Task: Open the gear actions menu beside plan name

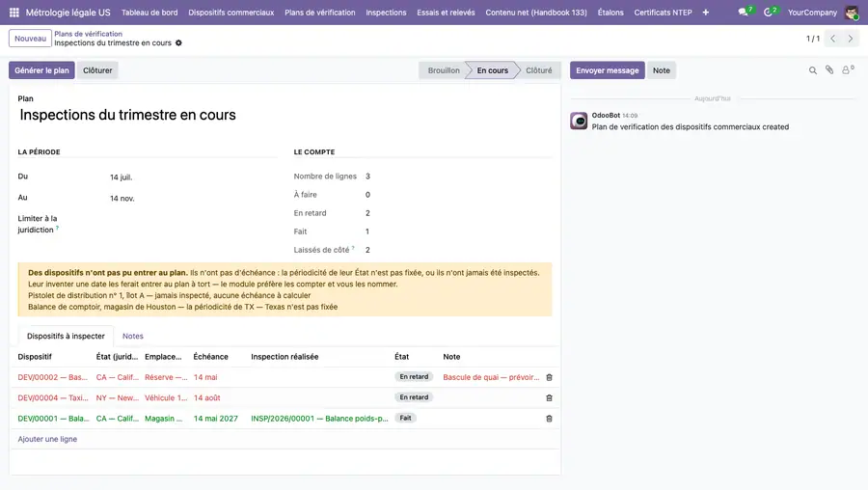Action: pos(178,42)
